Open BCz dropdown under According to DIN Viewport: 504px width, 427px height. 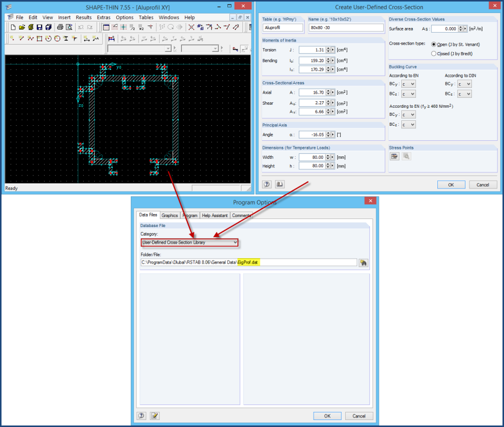tap(464, 94)
